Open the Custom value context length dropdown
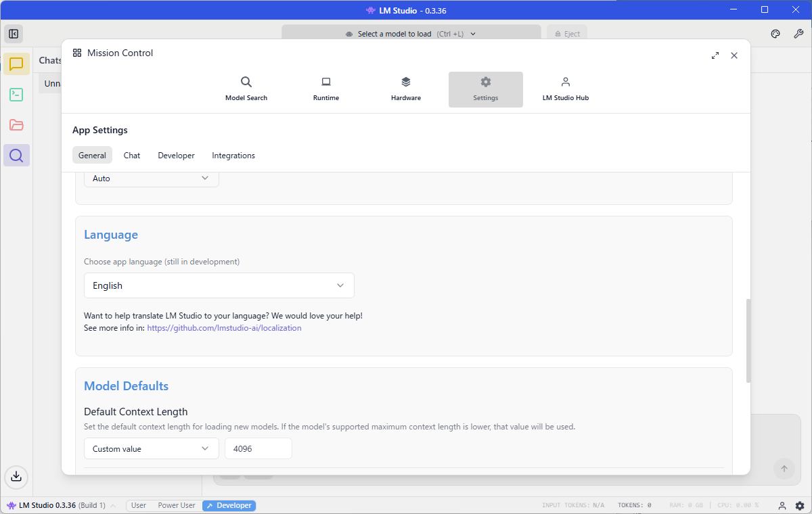Image resolution: width=812 pixels, height=514 pixels. click(x=151, y=448)
